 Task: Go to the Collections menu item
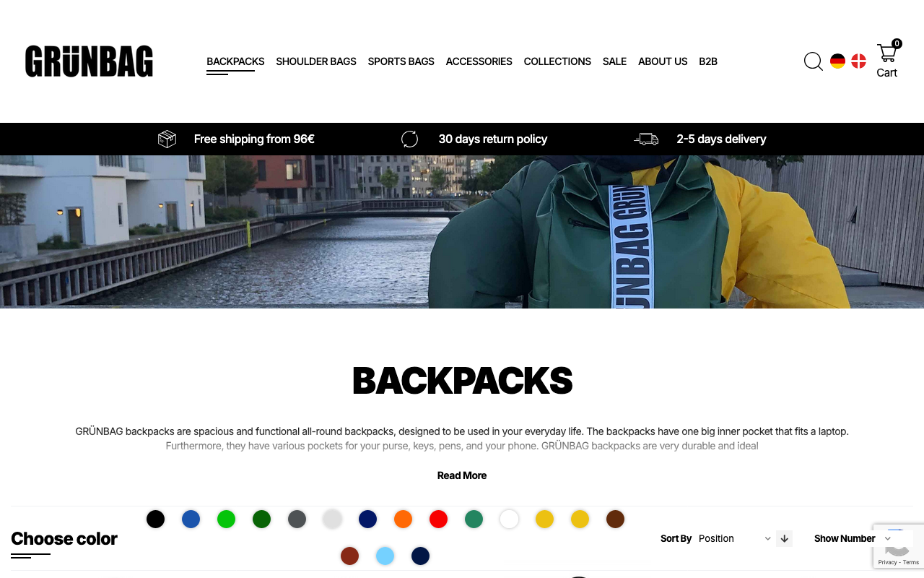[x=557, y=61]
